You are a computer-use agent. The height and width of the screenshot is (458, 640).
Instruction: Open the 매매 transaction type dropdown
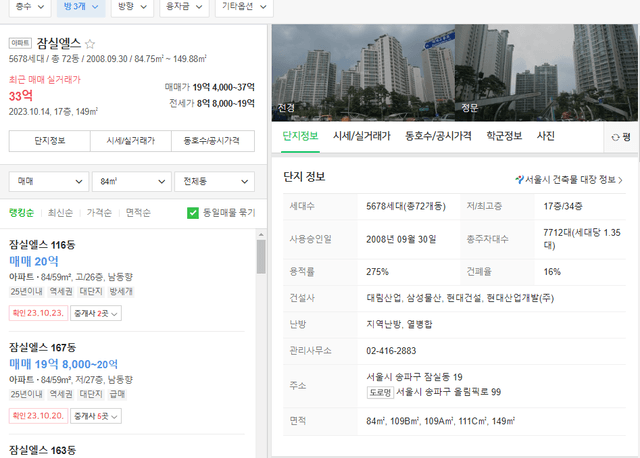[x=49, y=181]
